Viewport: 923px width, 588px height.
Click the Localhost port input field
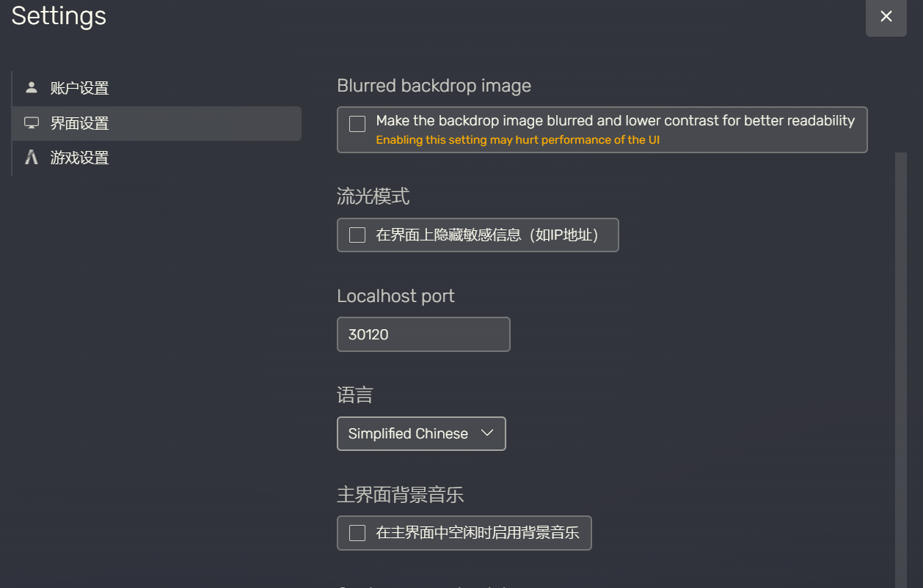[423, 334]
